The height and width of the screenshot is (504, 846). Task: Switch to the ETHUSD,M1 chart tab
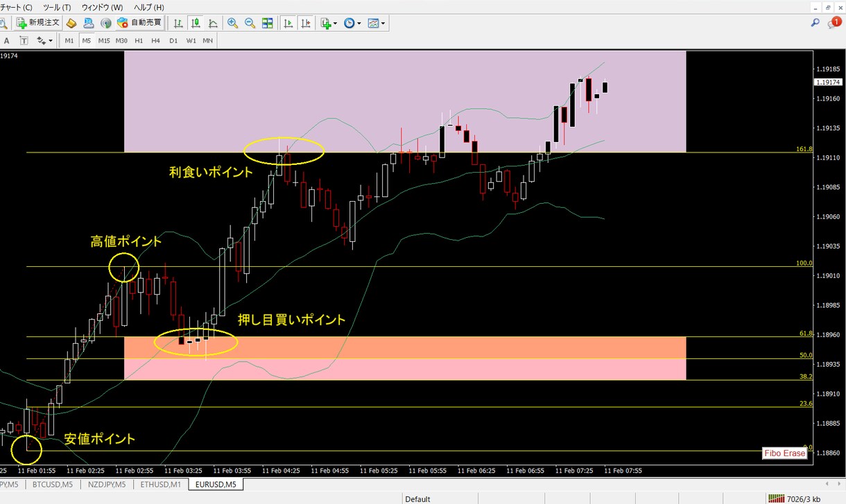[161, 484]
